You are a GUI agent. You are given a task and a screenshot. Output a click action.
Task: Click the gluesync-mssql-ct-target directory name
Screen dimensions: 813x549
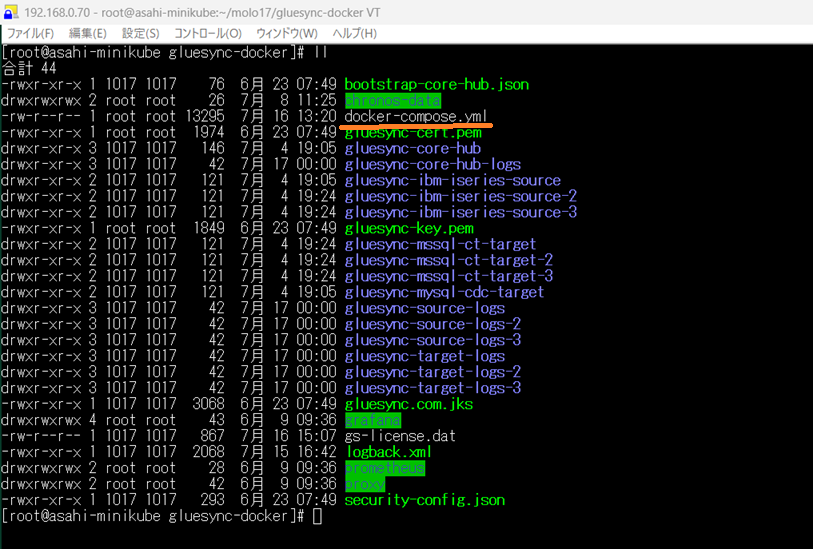point(440,244)
